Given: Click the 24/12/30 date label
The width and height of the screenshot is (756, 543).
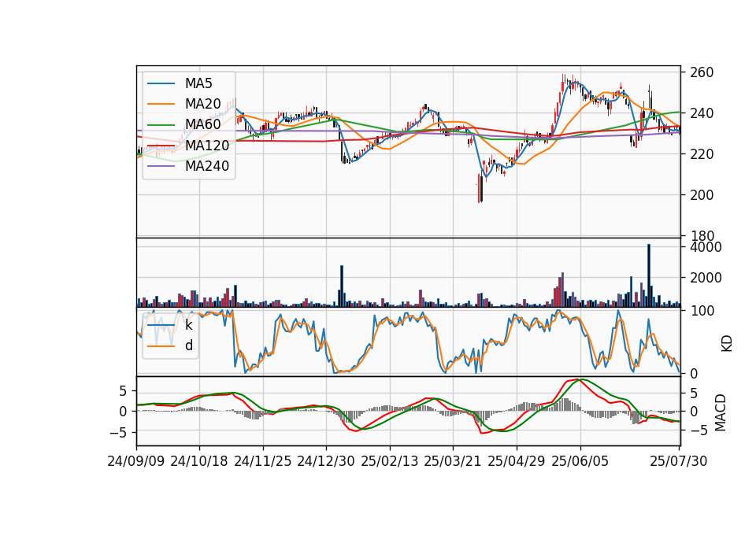Looking at the screenshot, I should click(x=326, y=461).
